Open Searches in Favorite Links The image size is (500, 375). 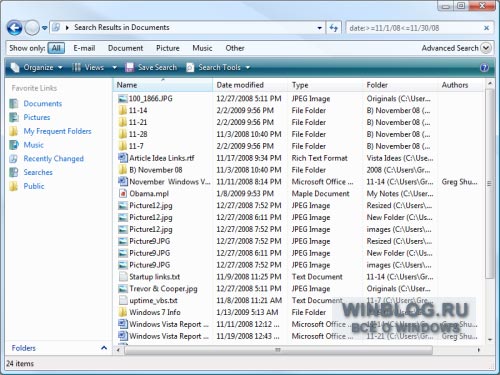[38, 172]
